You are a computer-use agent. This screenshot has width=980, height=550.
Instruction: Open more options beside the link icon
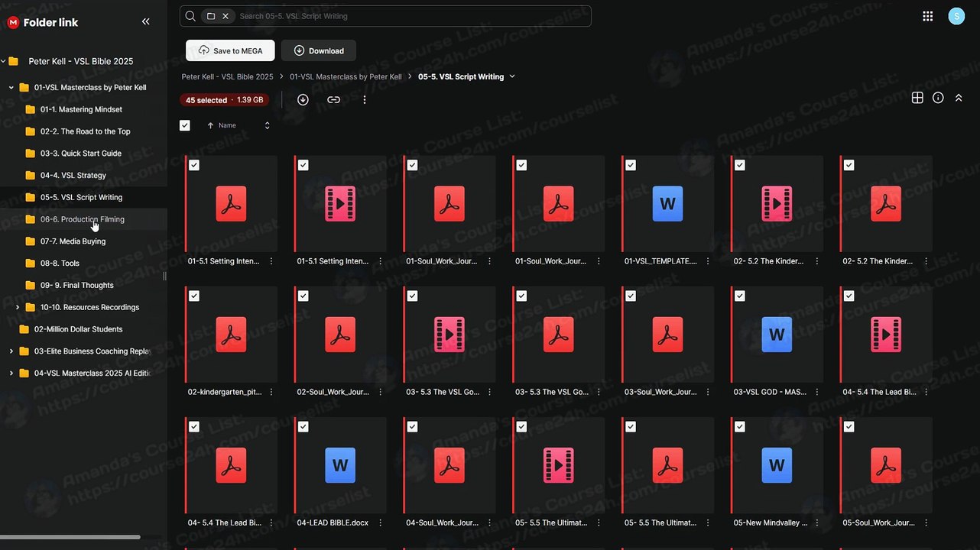coord(365,99)
